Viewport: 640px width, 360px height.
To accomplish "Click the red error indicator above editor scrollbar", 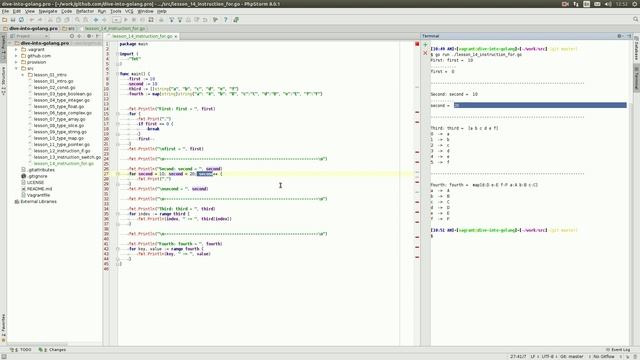I will coord(417,44).
